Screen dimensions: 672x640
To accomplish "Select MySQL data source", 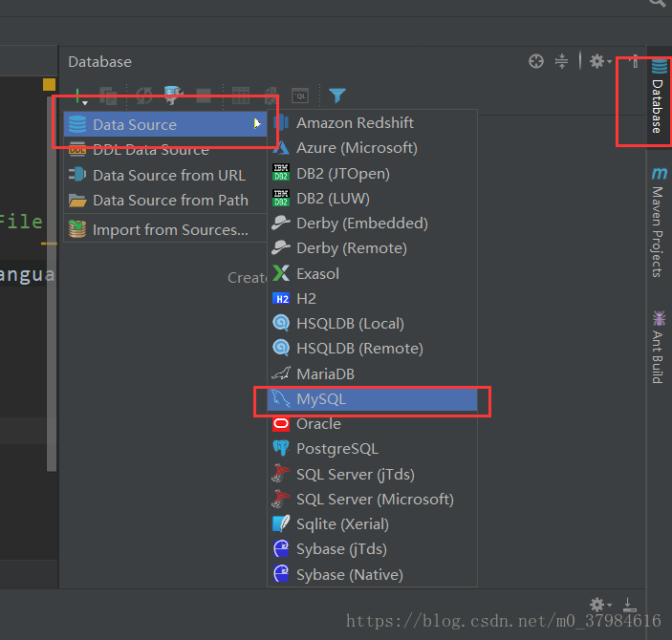I will (x=372, y=399).
